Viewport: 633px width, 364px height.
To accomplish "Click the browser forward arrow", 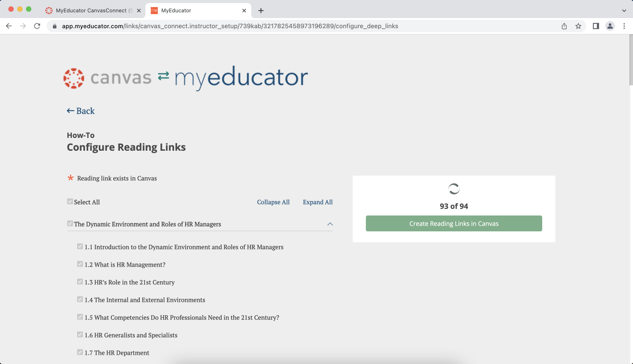I will pos(23,26).
